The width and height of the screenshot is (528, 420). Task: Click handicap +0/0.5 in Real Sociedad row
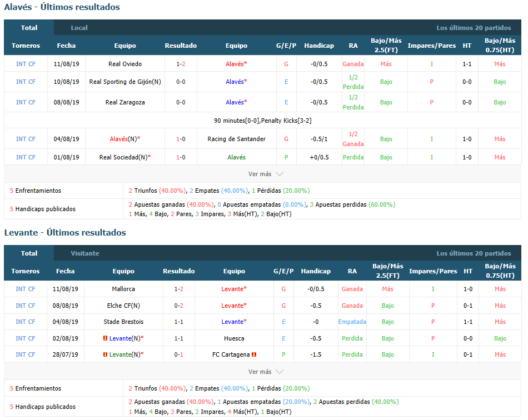tap(319, 157)
